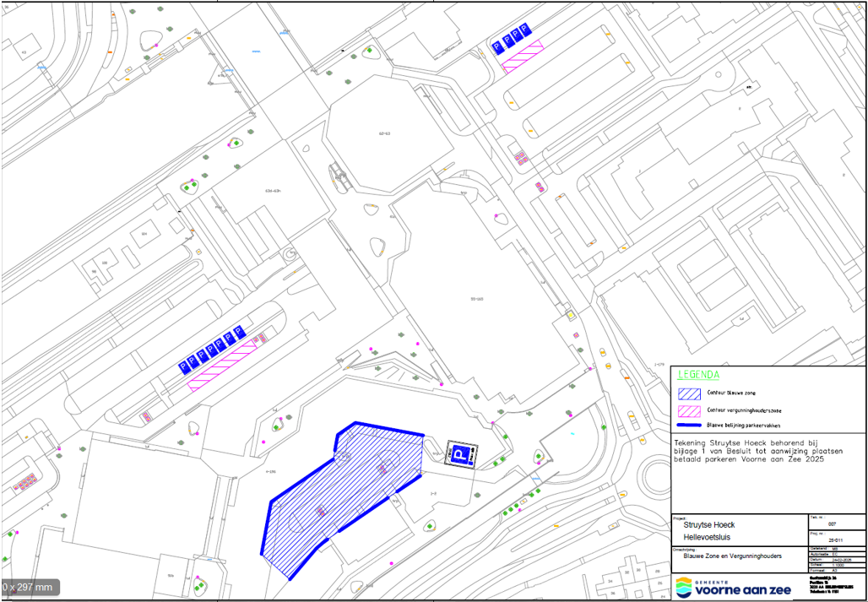The height and width of the screenshot is (602, 868).
Task: Click the leftmost P icon in the upper parking row
Action: click(496, 46)
